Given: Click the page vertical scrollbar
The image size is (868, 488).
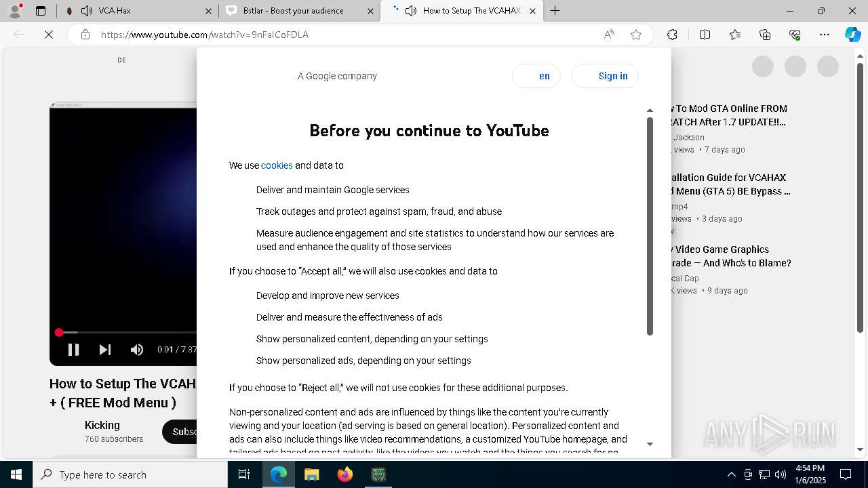Looking at the screenshot, I should point(861,198).
